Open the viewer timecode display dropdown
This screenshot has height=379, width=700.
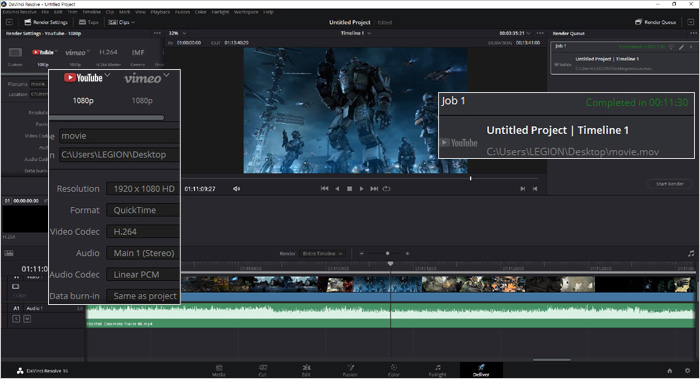(515, 33)
